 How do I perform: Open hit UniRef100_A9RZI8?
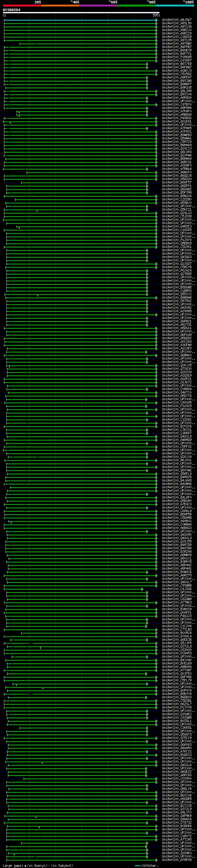[176, 33]
